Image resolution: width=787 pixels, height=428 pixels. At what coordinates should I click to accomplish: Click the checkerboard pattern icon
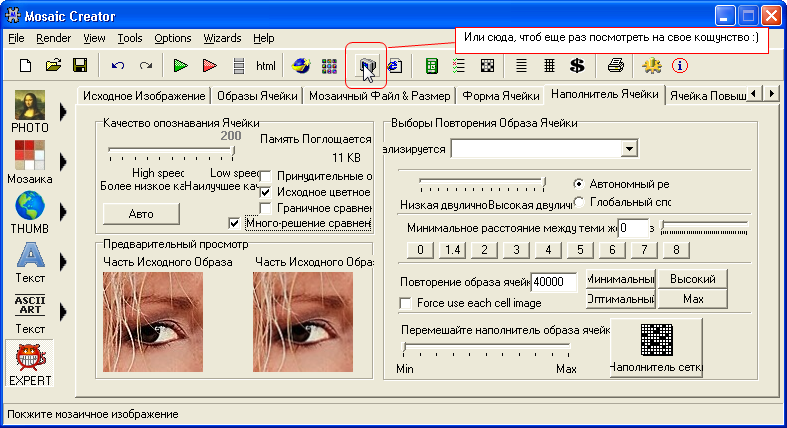(x=487, y=66)
